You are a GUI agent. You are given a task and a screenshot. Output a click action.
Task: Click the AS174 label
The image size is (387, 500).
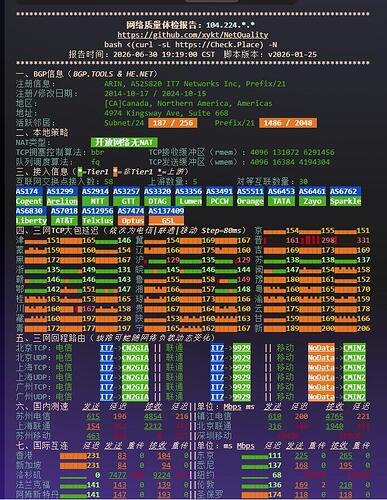pyautogui.click(x=29, y=191)
